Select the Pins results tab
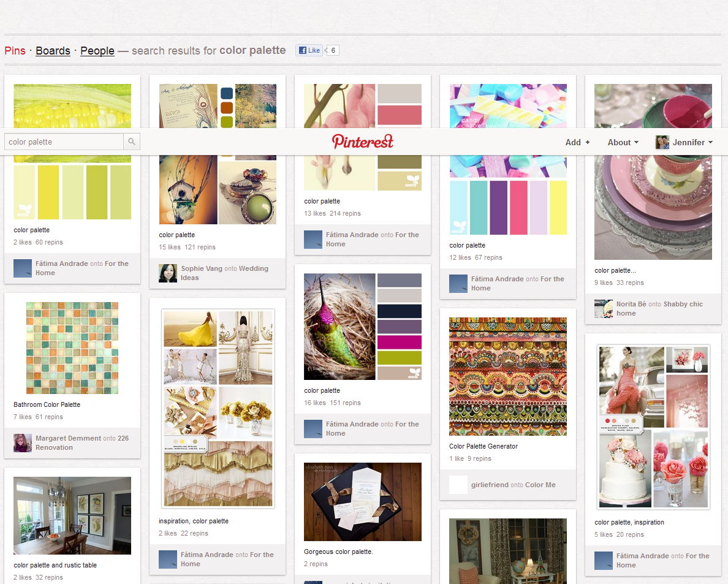 (15, 51)
